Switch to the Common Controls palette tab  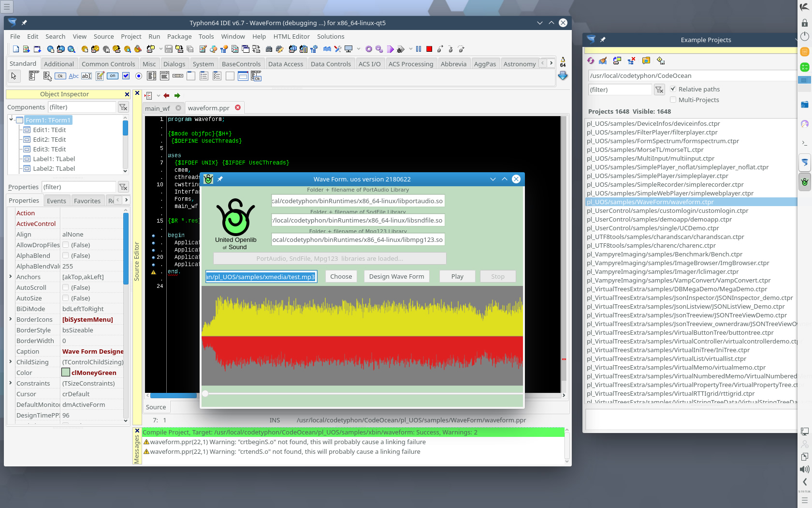(x=108, y=64)
